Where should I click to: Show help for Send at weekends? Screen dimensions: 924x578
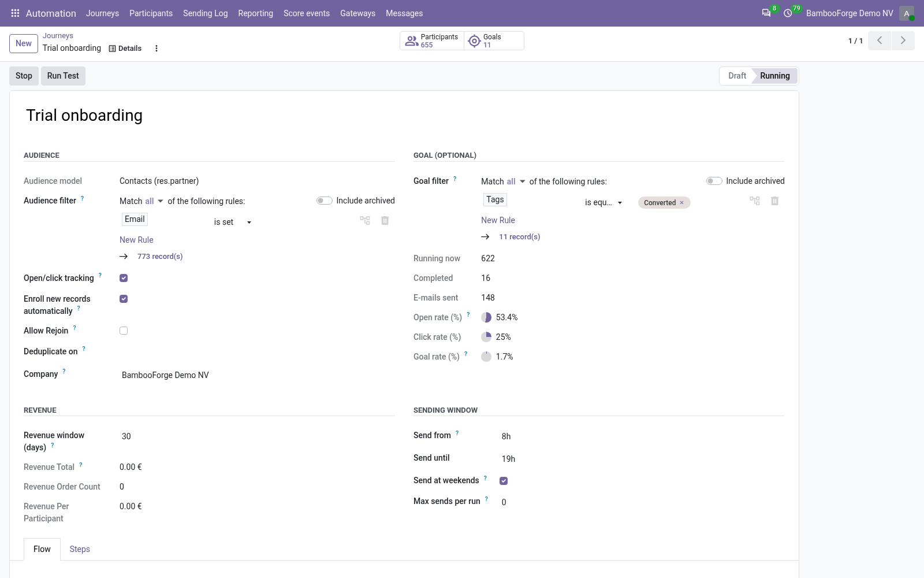(x=485, y=477)
